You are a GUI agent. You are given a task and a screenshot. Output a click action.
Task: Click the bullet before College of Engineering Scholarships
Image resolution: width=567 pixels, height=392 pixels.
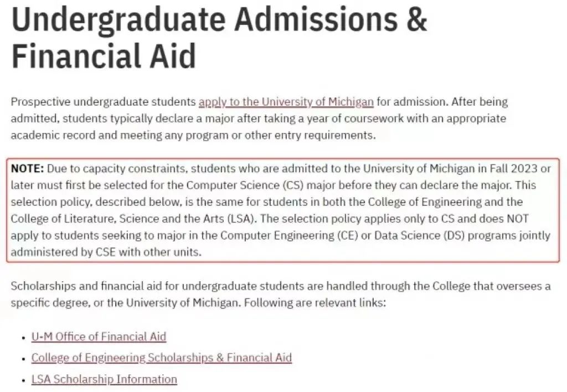[23, 359]
